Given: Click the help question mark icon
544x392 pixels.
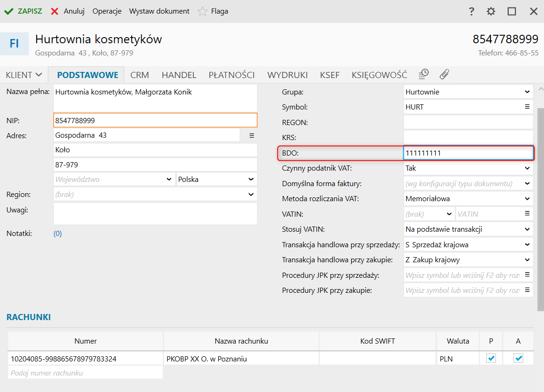Looking at the screenshot, I should [x=472, y=11].
